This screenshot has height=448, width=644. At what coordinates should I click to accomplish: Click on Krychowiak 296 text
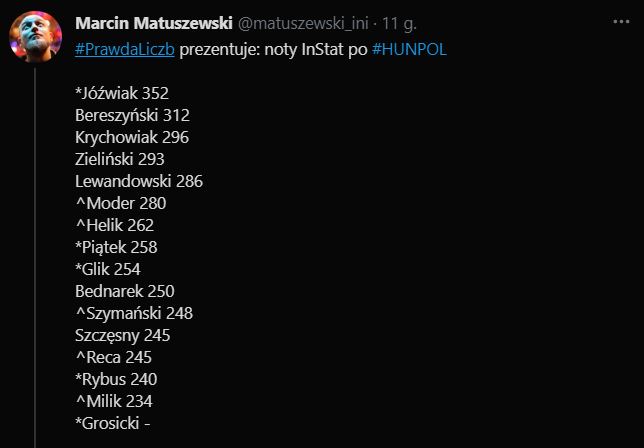(x=132, y=137)
